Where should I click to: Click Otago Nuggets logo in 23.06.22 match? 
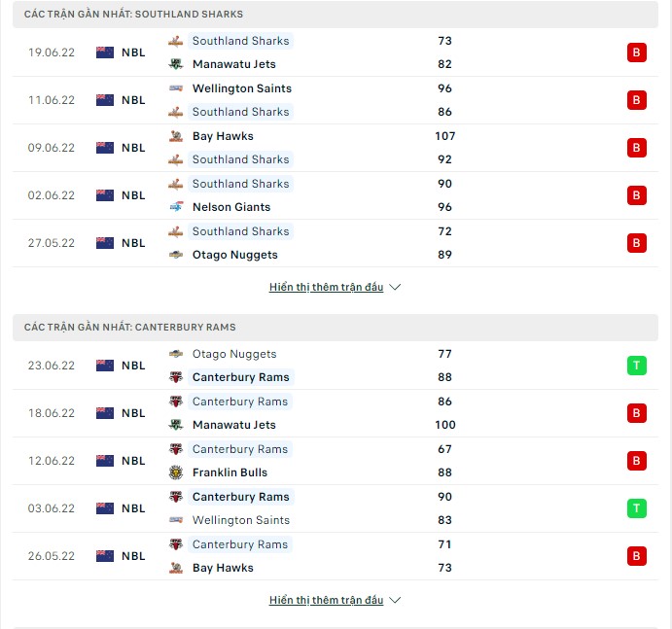click(x=176, y=354)
